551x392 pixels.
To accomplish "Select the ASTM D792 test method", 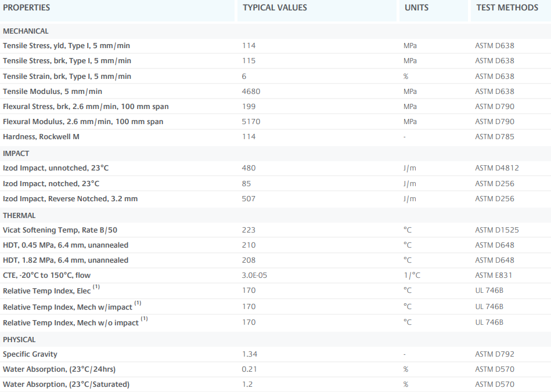I will (x=494, y=354).
